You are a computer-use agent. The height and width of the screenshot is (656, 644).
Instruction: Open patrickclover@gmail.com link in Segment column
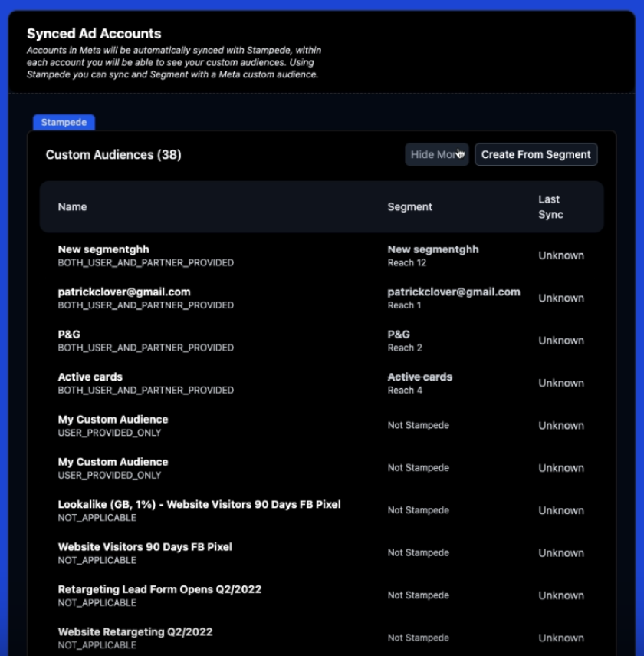pyautogui.click(x=453, y=292)
